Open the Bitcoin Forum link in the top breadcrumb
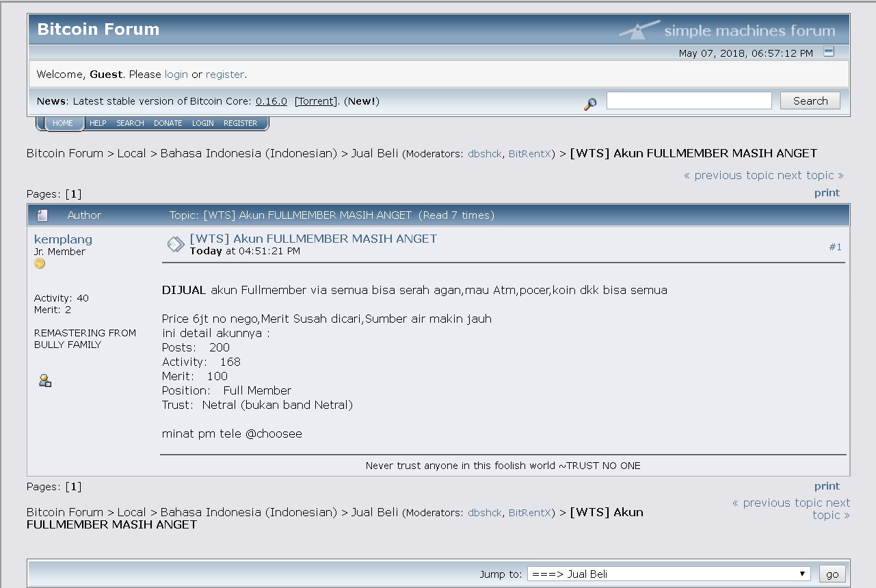The height and width of the screenshot is (588, 876). tap(65, 153)
